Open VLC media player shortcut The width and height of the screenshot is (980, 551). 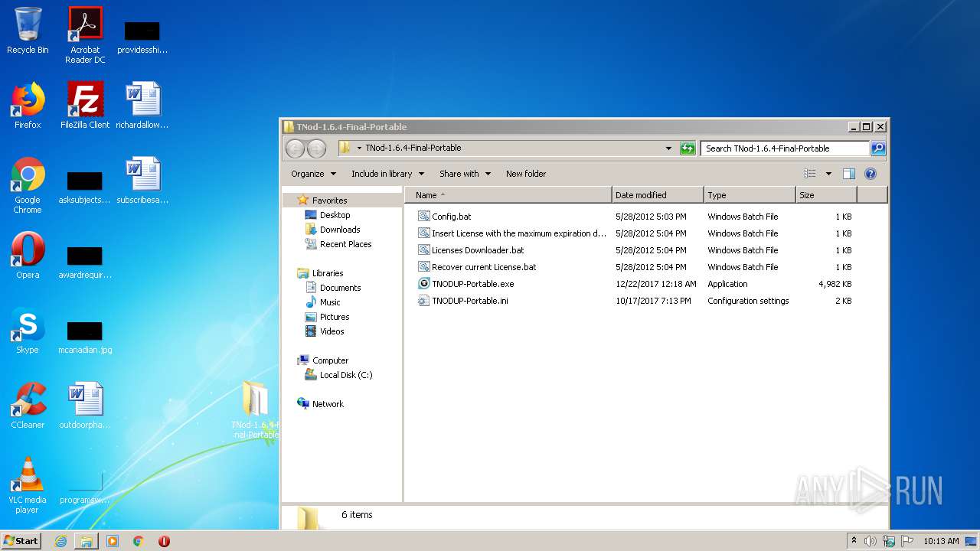tap(28, 486)
